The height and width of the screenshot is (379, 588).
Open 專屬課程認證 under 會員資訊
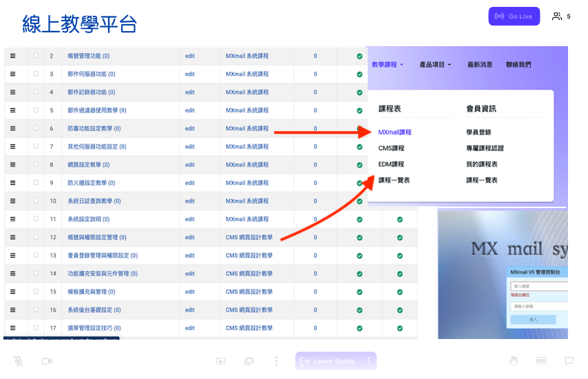(x=485, y=148)
